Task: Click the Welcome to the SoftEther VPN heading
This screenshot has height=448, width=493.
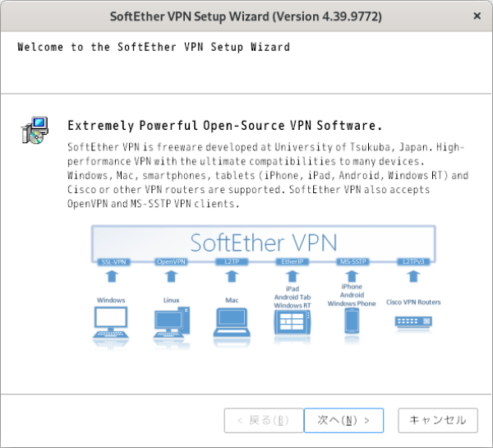Action: 154,47
